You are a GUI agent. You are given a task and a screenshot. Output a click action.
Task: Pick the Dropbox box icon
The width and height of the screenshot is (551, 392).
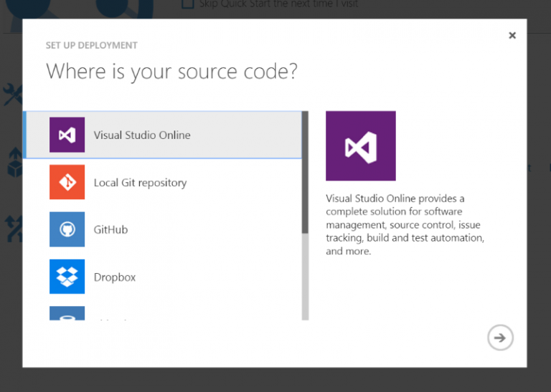[67, 277]
